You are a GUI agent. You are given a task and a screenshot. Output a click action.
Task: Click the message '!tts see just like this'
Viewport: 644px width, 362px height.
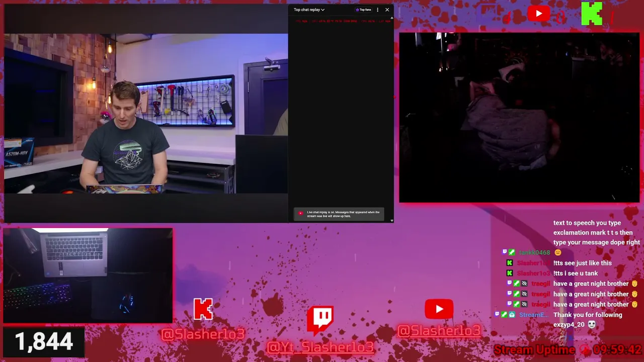coord(583,263)
